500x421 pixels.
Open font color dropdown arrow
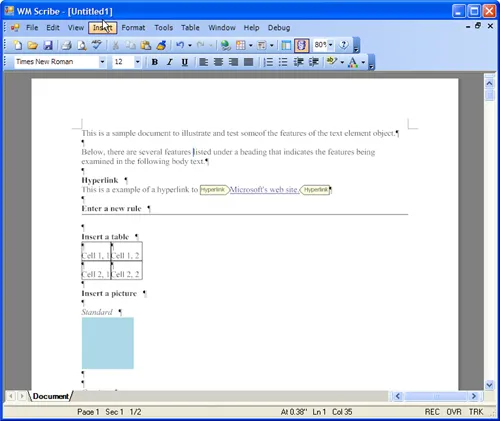363,62
